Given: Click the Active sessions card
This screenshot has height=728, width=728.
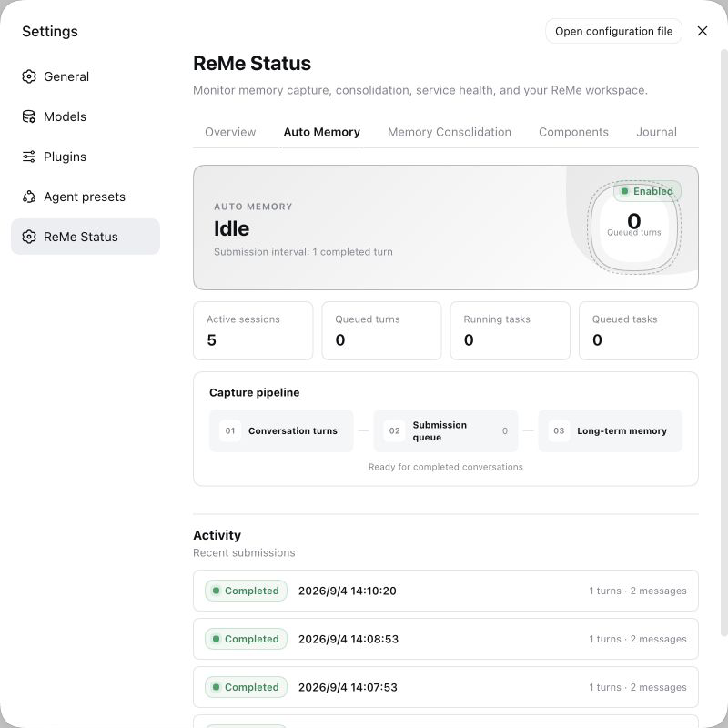Looking at the screenshot, I should click(253, 330).
